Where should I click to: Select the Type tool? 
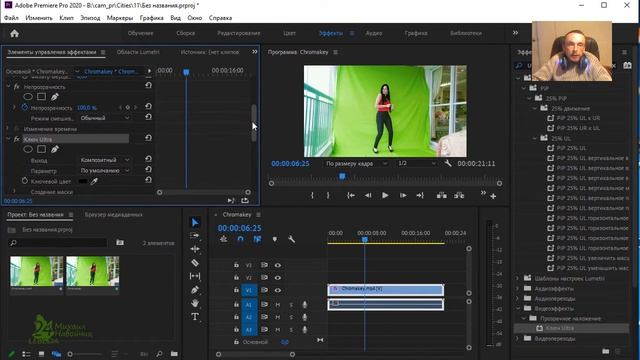click(x=195, y=317)
